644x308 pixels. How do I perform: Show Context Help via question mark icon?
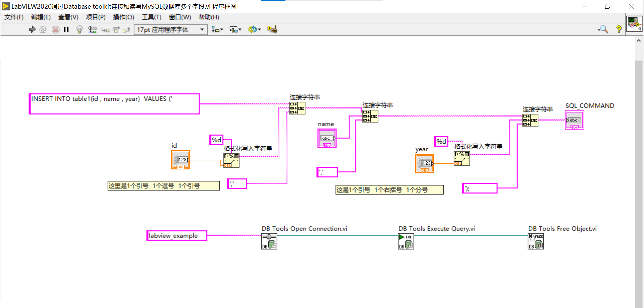[x=619, y=30]
